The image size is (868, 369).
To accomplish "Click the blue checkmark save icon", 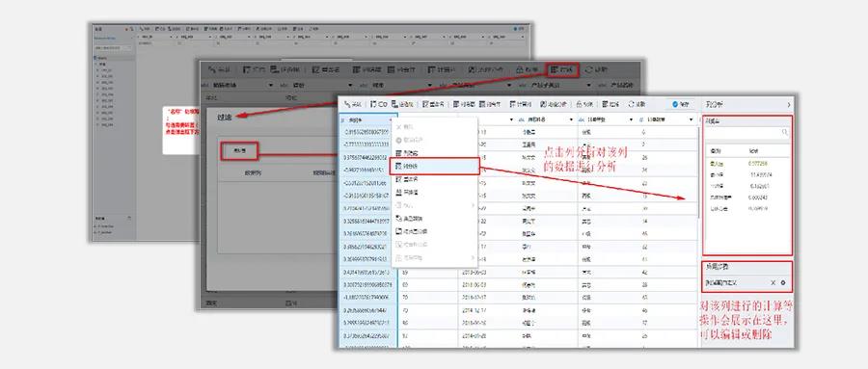I will click(x=675, y=104).
